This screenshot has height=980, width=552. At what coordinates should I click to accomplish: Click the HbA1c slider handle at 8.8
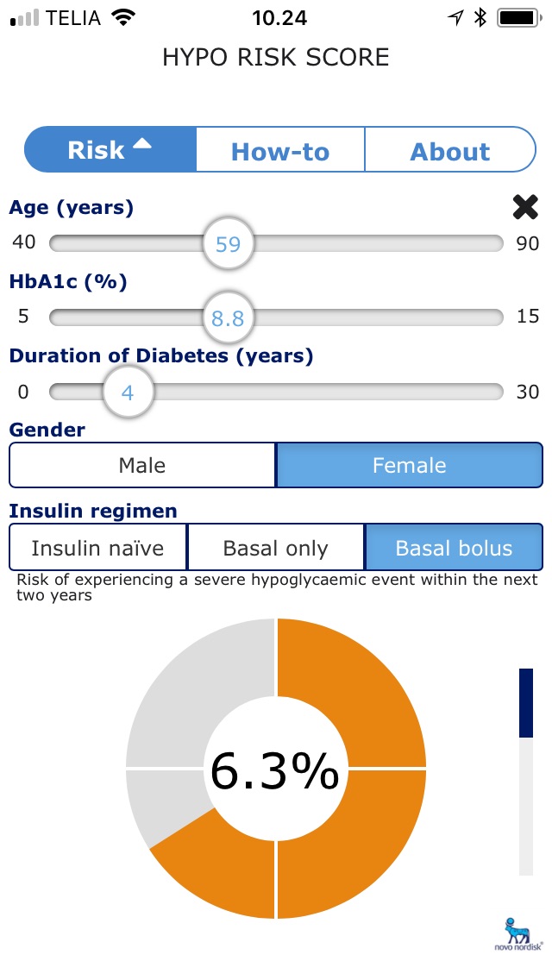(229, 317)
